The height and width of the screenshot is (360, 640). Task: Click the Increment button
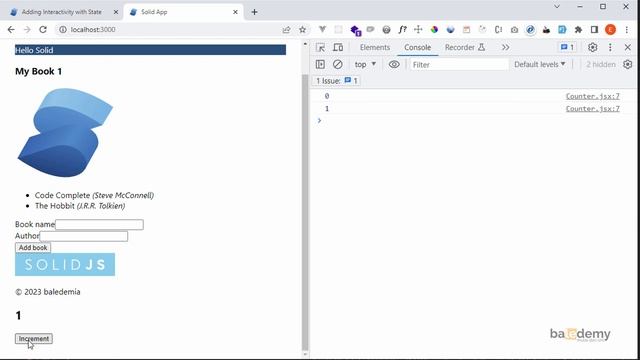click(34, 339)
